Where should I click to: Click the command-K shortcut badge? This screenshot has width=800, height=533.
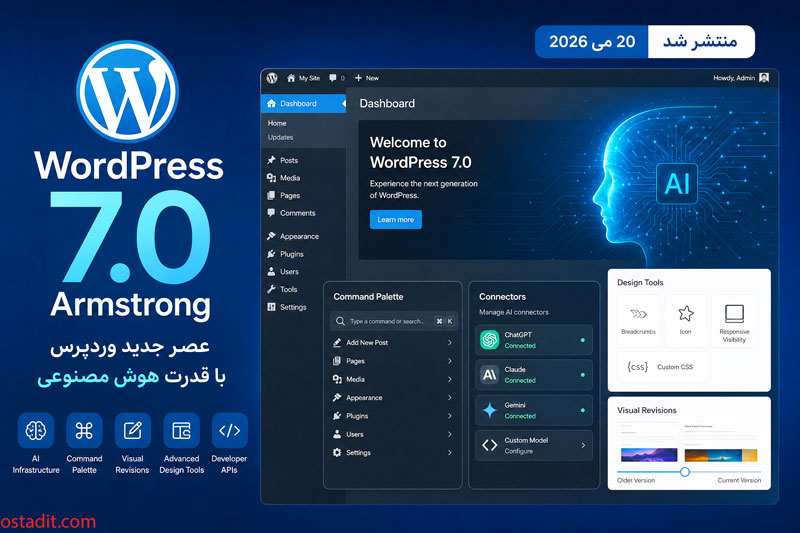(x=444, y=321)
